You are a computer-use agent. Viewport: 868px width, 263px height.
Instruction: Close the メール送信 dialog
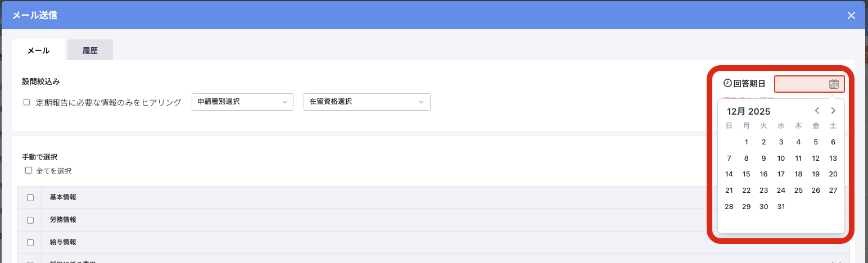tap(851, 15)
